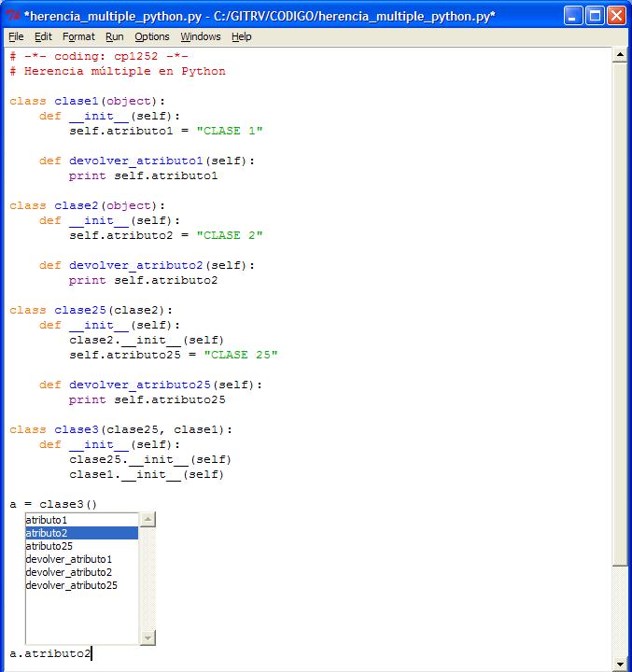Click the 'Herencia múltiple en Python' comment
This screenshot has width=632, height=672.
118,71
